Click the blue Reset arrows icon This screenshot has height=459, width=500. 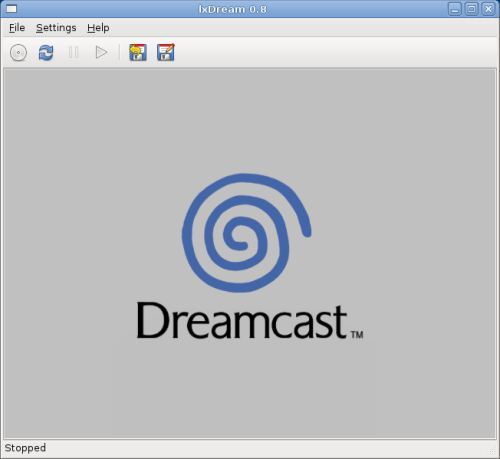(46, 53)
